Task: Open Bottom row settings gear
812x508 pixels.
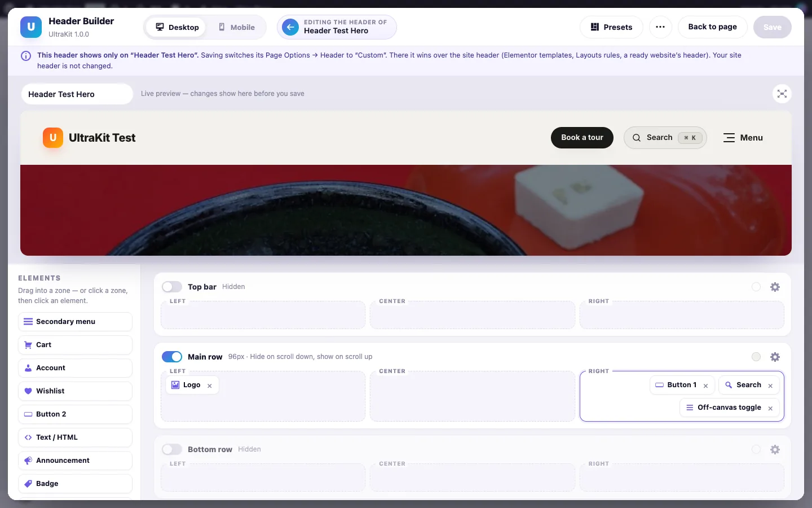Action: pyautogui.click(x=775, y=449)
